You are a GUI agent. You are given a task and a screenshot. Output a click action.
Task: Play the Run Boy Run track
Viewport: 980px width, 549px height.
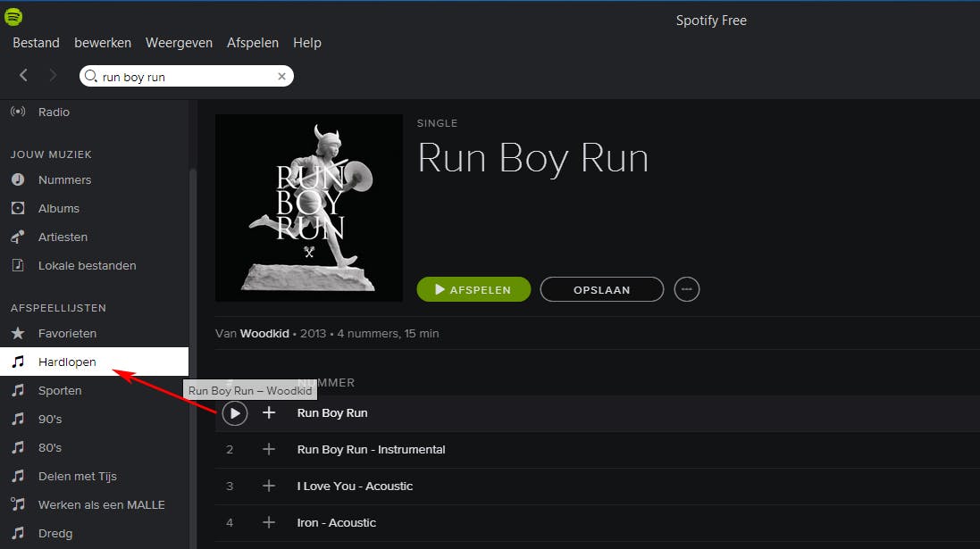coord(235,413)
